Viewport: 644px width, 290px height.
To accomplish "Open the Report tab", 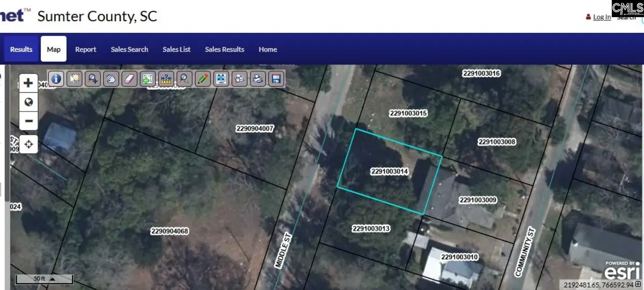I will (x=86, y=49).
